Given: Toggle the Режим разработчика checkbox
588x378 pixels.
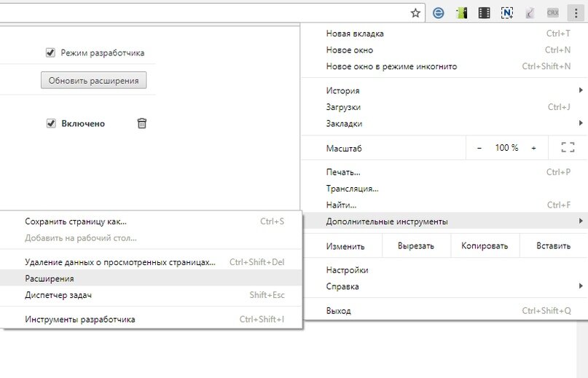Looking at the screenshot, I should tap(50, 52).
